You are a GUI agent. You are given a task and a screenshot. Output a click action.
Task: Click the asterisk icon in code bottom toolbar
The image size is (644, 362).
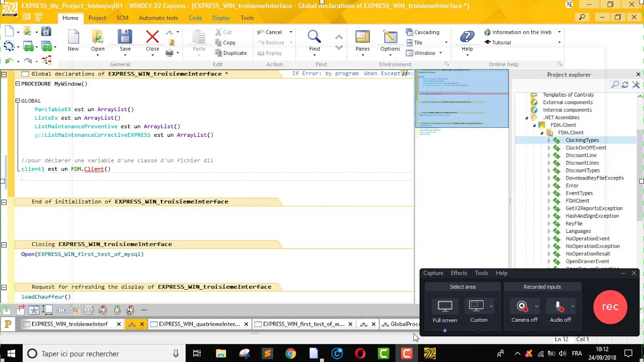coord(34,310)
